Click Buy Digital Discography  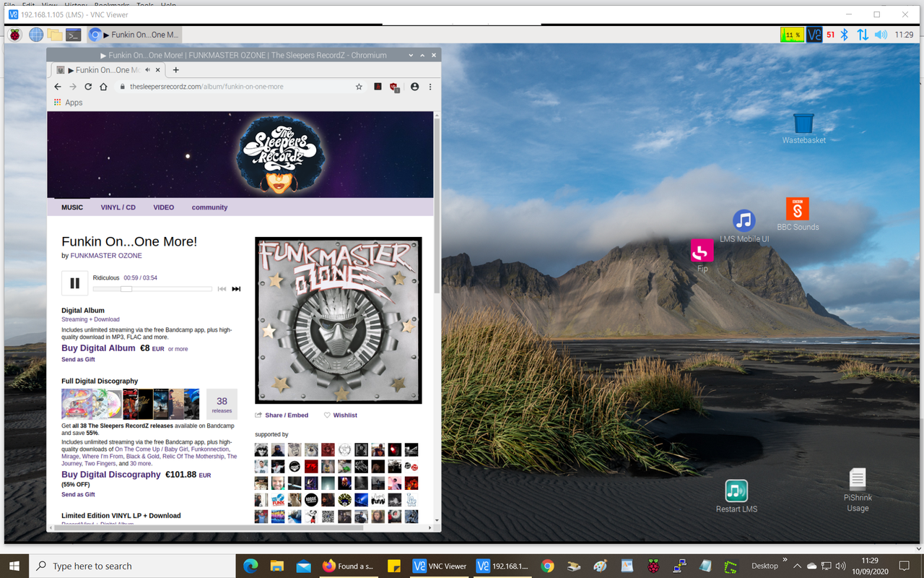[x=111, y=475]
